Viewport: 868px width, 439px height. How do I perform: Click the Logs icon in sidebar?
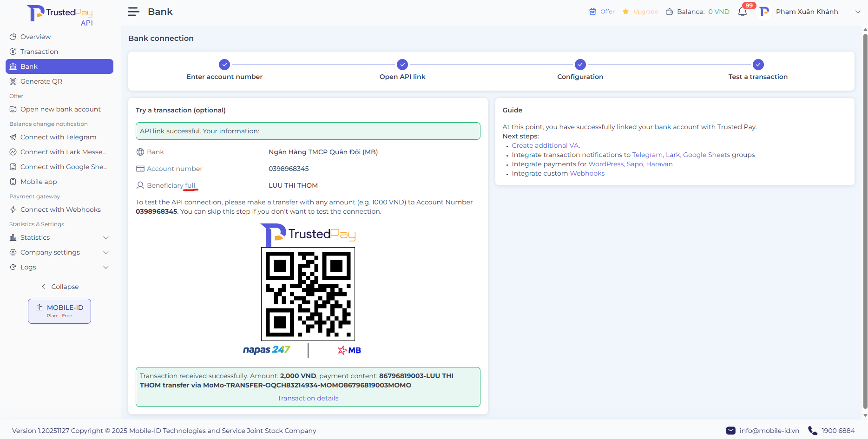coord(13,267)
